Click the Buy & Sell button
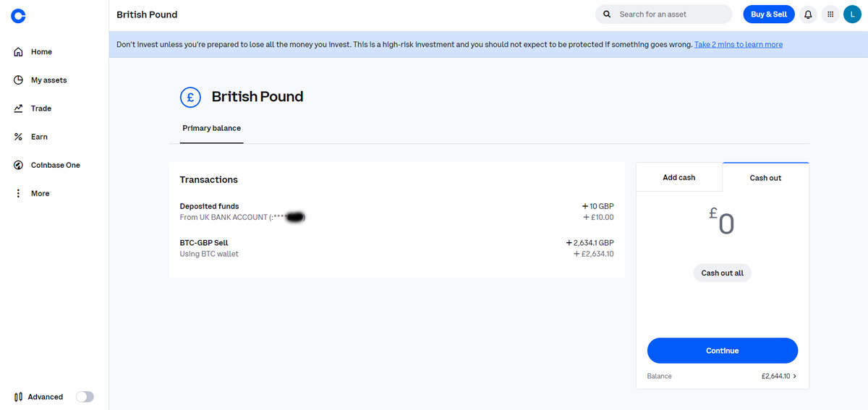 (769, 14)
